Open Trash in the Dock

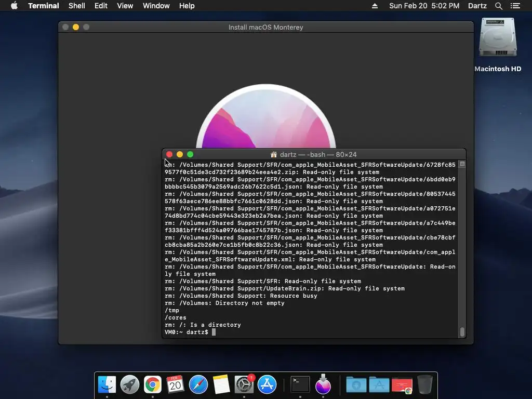pos(425,384)
